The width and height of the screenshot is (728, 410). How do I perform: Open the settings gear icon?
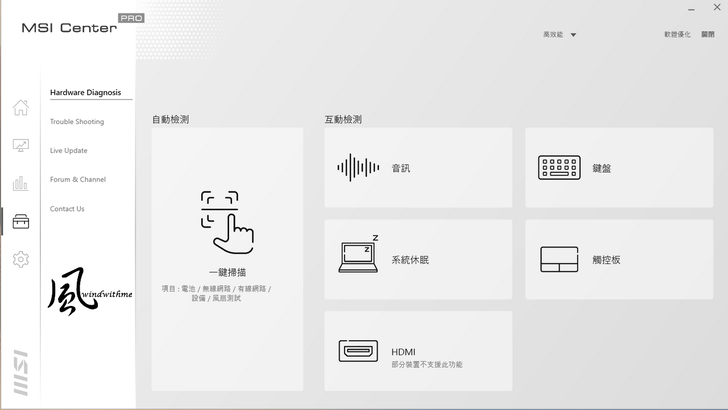pyautogui.click(x=20, y=259)
